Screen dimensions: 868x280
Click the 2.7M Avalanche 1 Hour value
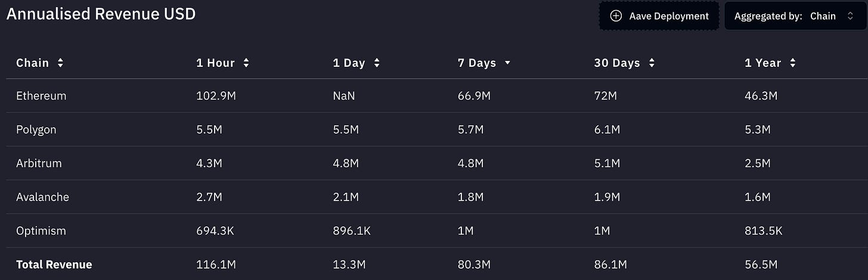209,196
